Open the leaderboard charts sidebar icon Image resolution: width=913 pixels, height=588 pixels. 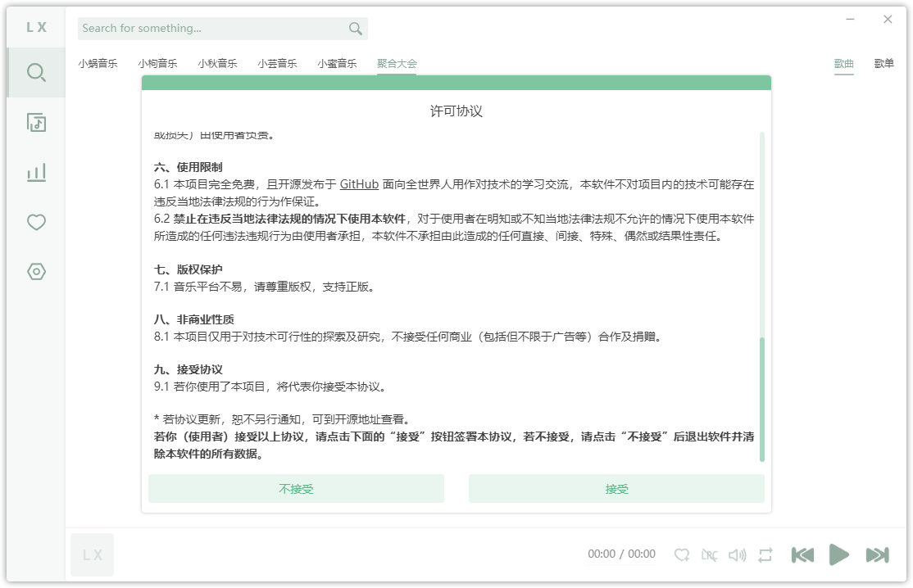[35, 172]
